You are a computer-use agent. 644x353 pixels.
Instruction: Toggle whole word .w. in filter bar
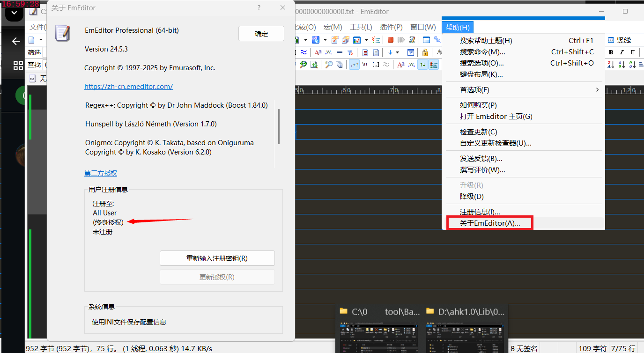(x=328, y=52)
